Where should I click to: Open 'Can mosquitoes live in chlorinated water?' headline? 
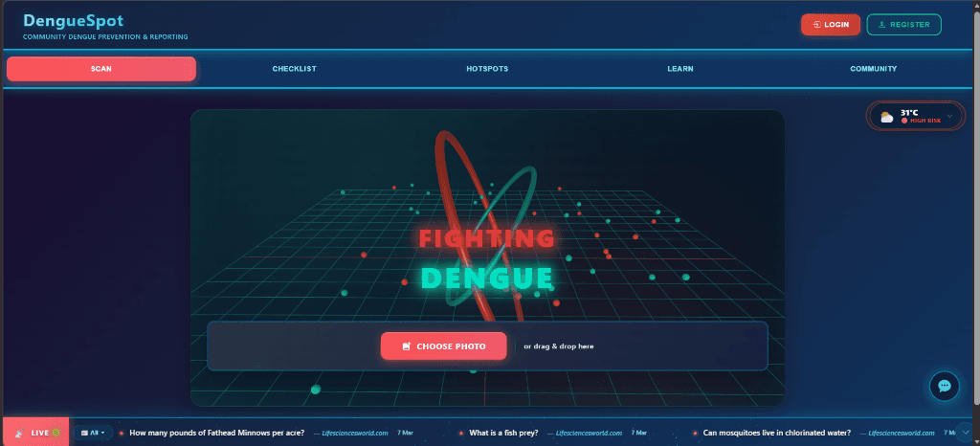point(777,433)
